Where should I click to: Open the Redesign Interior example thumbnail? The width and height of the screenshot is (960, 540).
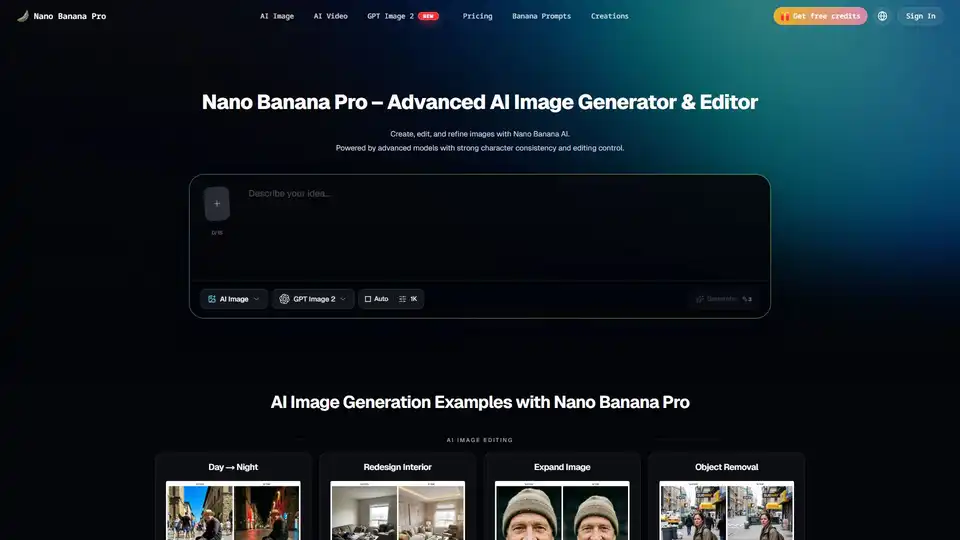pos(397,511)
